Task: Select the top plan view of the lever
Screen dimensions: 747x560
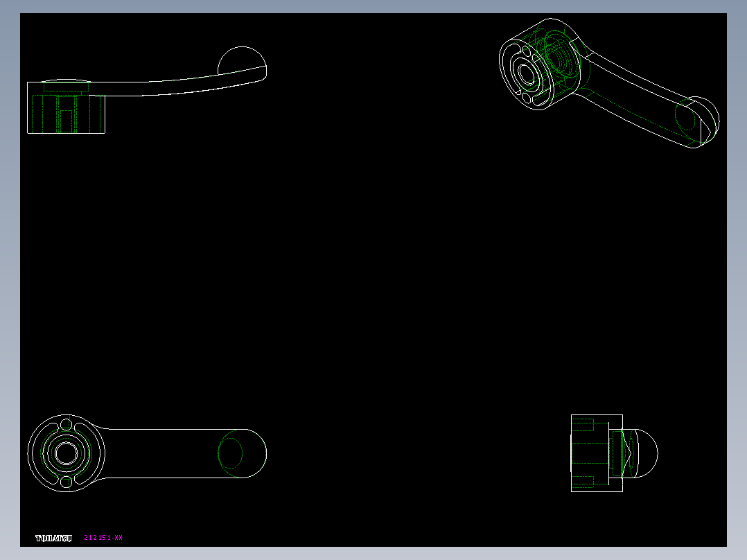Action: (x=147, y=453)
